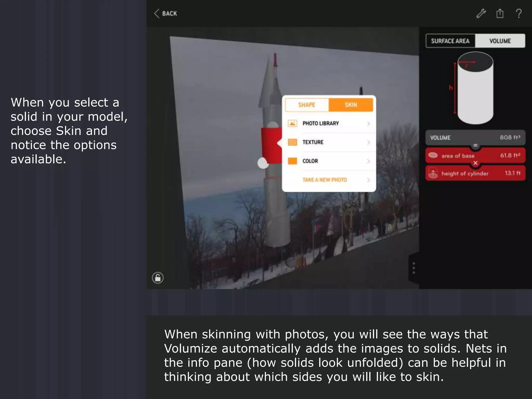This screenshot has width=532, height=399.
Task: Switch to Volume view
Action: click(500, 41)
